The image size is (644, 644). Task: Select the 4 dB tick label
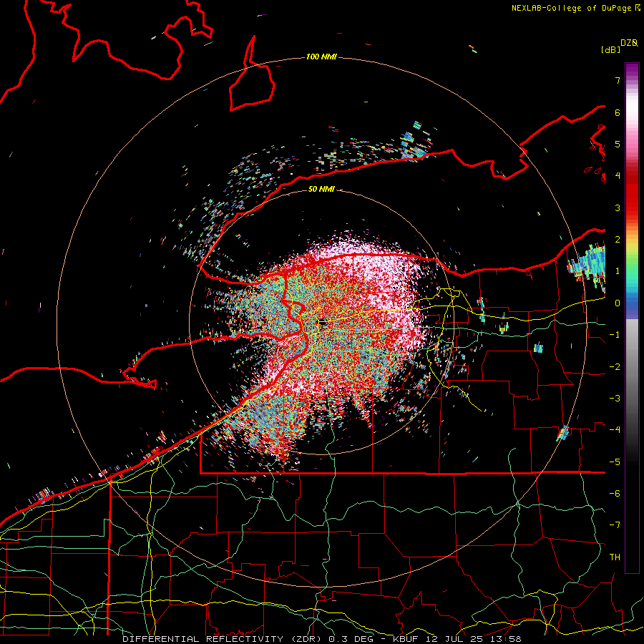pos(618,176)
